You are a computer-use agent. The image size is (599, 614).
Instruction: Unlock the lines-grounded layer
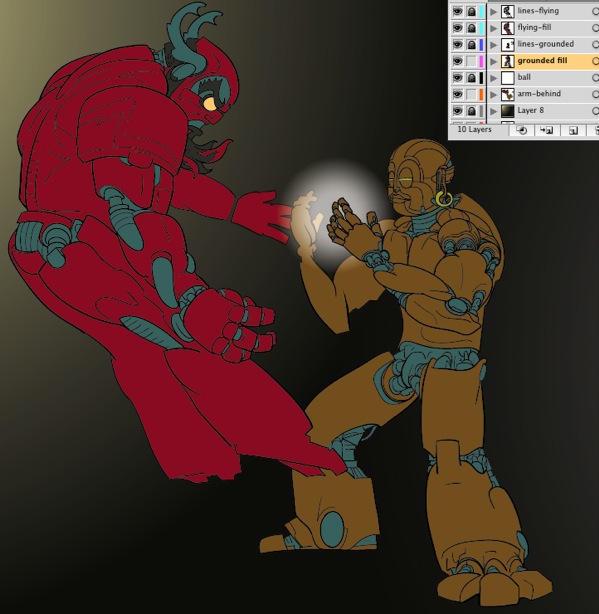click(x=471, y=44)
